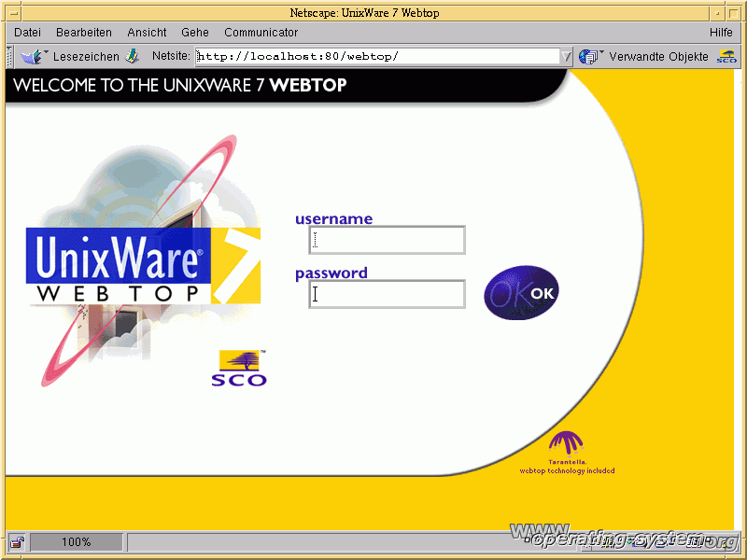Click into the password field

click(387, 294)
